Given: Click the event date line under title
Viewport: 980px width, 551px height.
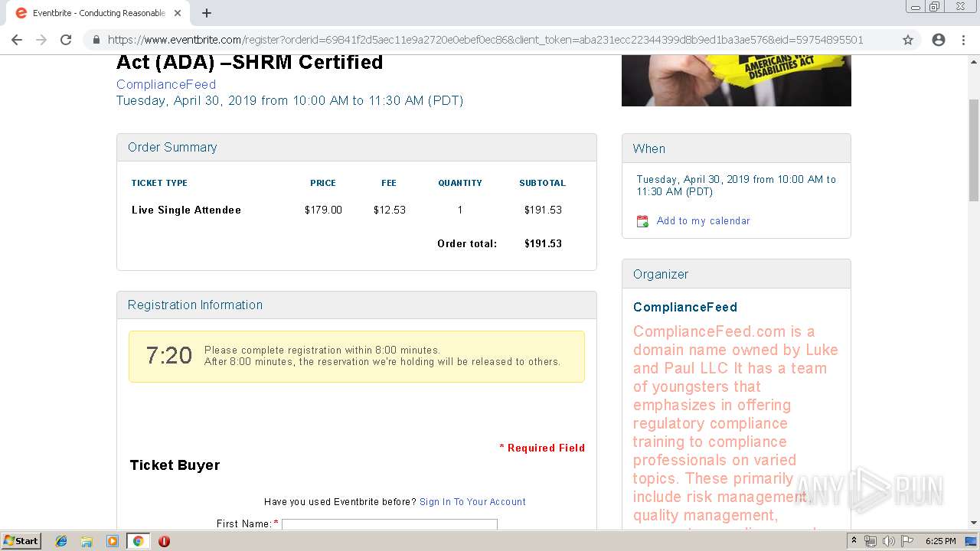Looking at the screenshot, I should (x=290, y=100).
